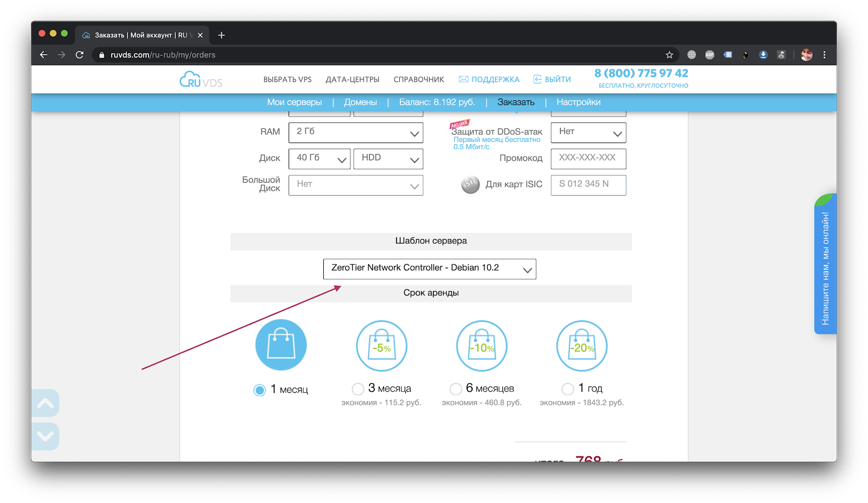Click the user profile avatar
Image resolution: width=868 pixels, height=503 pixels.
807,55
